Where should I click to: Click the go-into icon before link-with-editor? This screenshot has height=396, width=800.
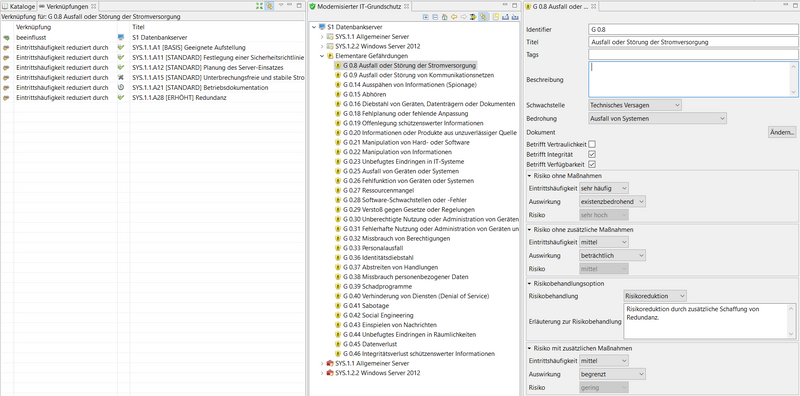473,17
